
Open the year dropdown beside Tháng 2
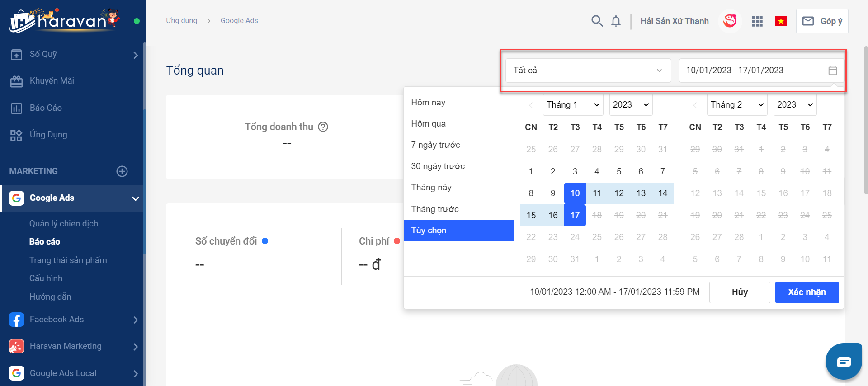click(x=794, y=105)
